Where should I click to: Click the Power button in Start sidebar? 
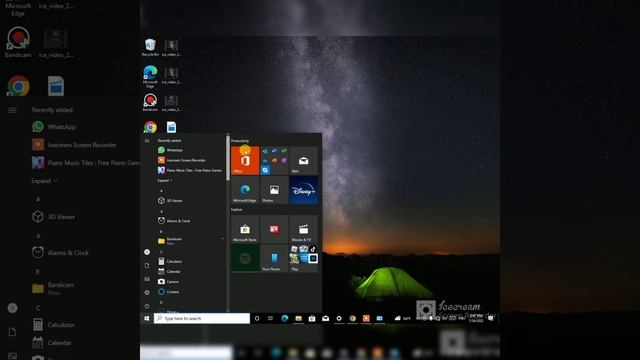point(147,306)
